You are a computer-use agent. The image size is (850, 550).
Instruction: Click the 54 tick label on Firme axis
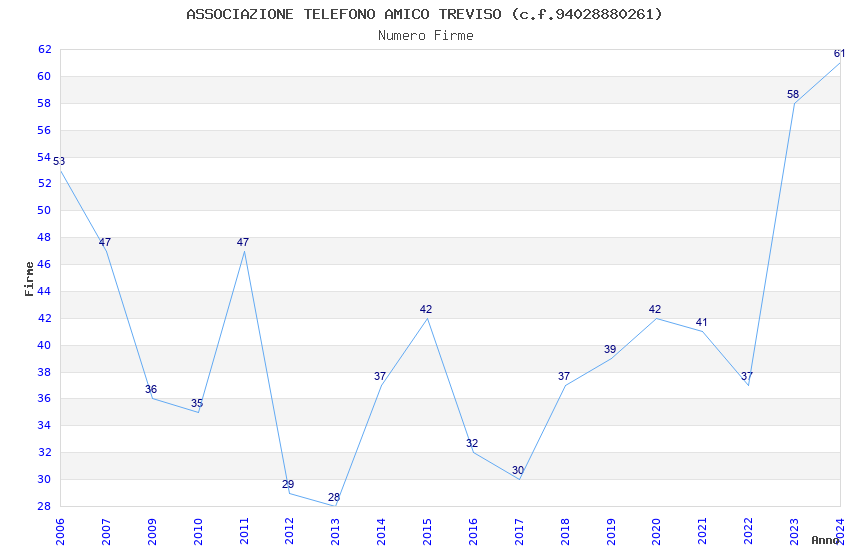click(x=44, y=157)
